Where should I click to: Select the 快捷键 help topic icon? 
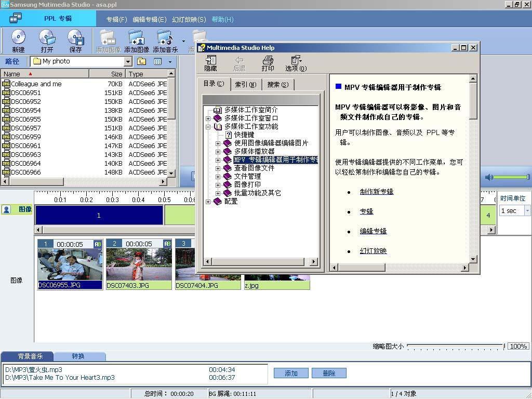[229, 135]
